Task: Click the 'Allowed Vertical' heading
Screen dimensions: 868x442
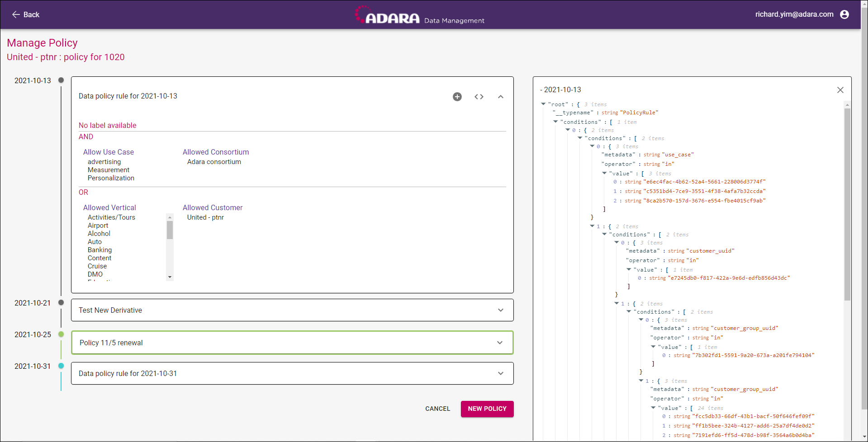Action: pyautogui.click(x=109, y=208)
